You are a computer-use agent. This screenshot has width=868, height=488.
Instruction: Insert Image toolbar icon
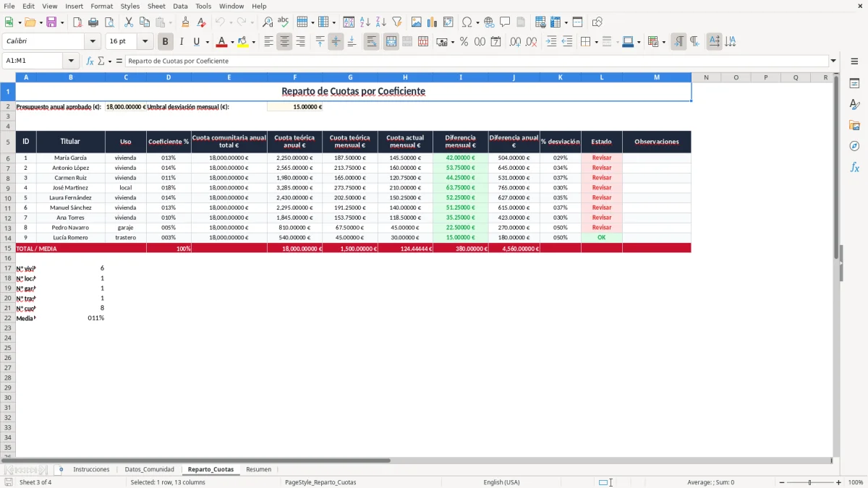point(417,22)
